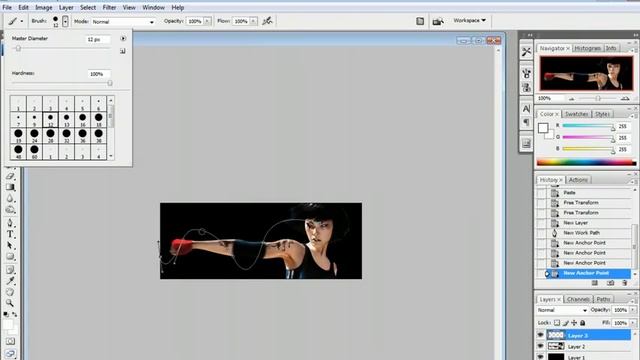Open the Paragraph panel icon
The width and height of the screenshot is (640, 360).
pos(526,122)
